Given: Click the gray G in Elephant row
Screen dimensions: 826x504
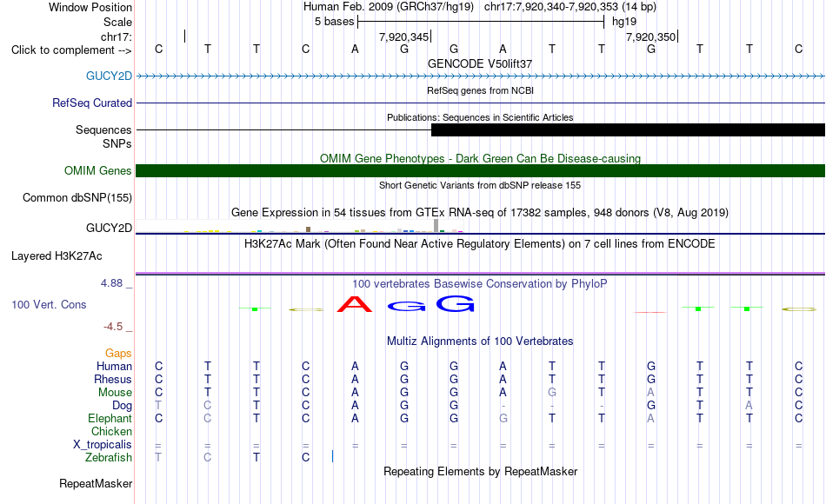Looking at the screenshot, I should (x=503, y=418).
